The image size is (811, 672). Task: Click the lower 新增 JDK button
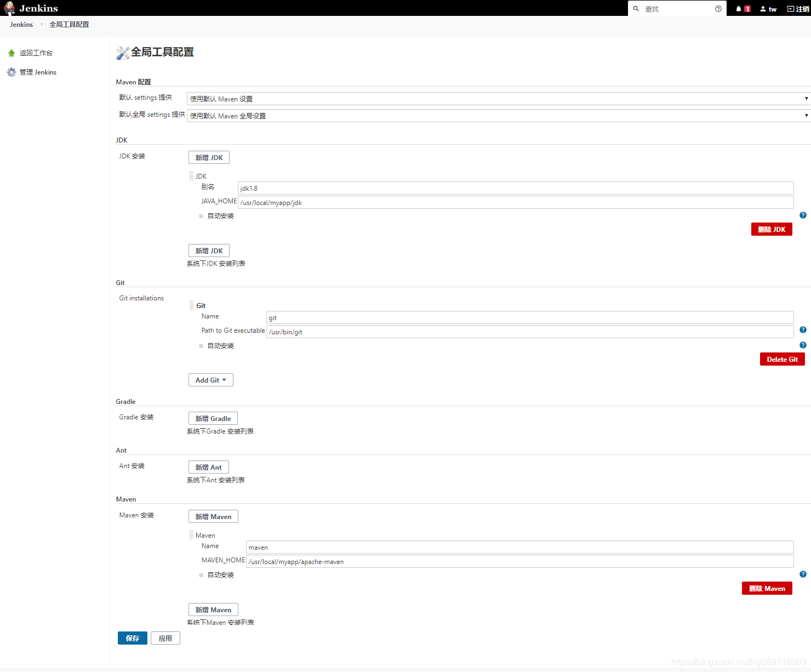209,250
